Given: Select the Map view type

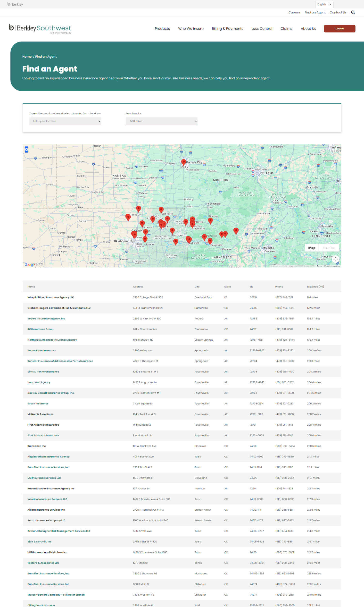Looking at the screenshot, I should 312,248.
